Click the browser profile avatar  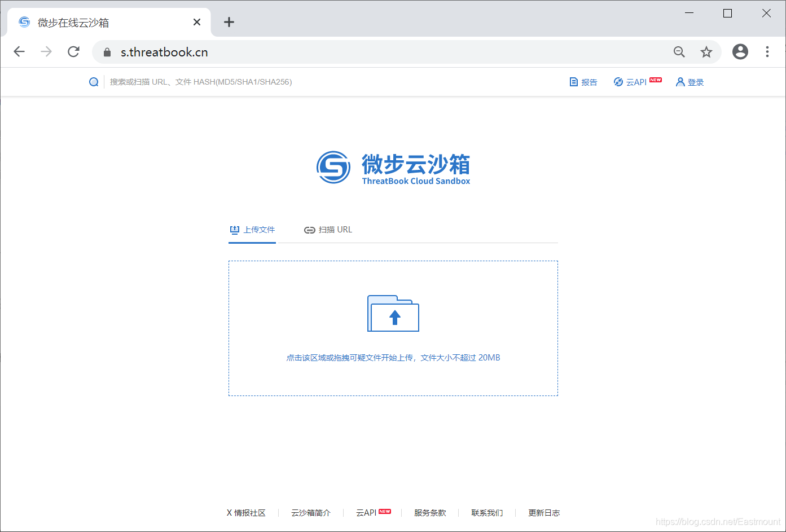pos(740,51)
